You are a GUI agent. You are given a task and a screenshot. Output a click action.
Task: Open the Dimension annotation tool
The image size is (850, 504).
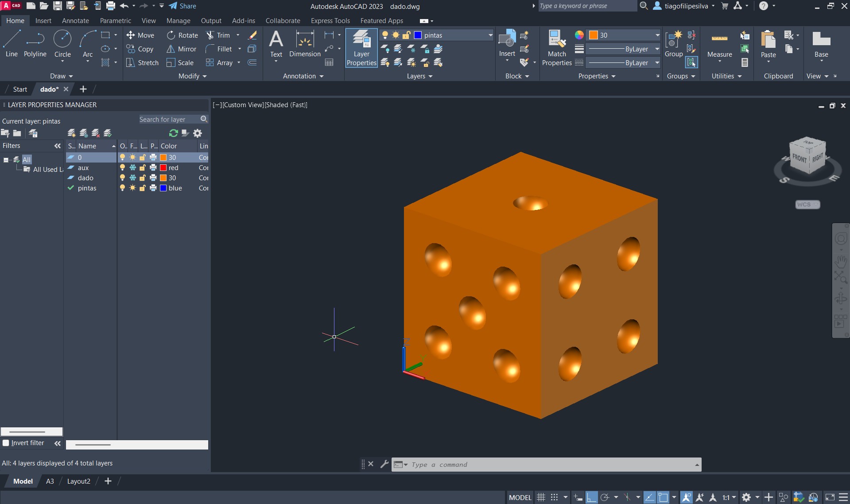[x=305, y=43]
